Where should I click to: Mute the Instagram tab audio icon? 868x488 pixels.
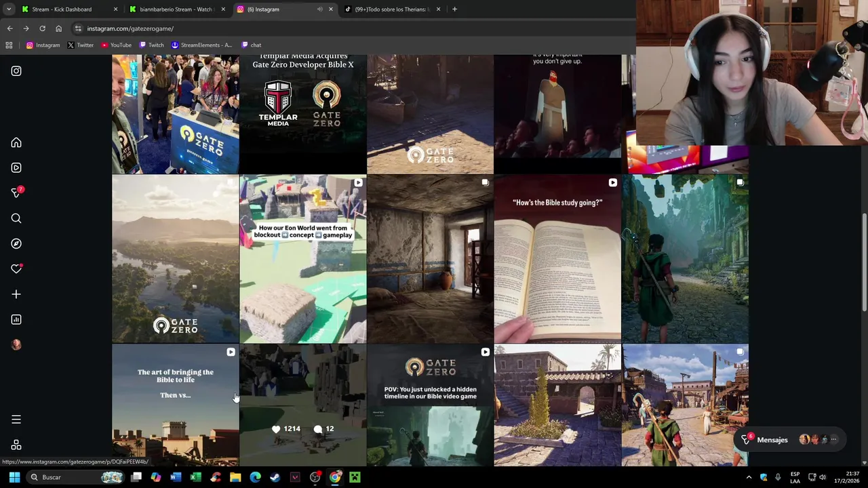pyautogui.click(x=319, y=9)
